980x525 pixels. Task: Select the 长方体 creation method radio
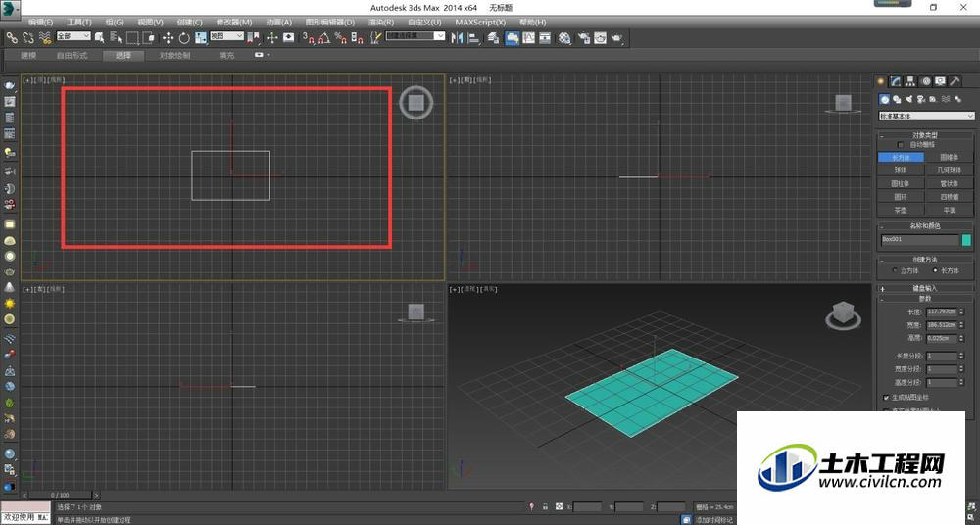[935, 270]
